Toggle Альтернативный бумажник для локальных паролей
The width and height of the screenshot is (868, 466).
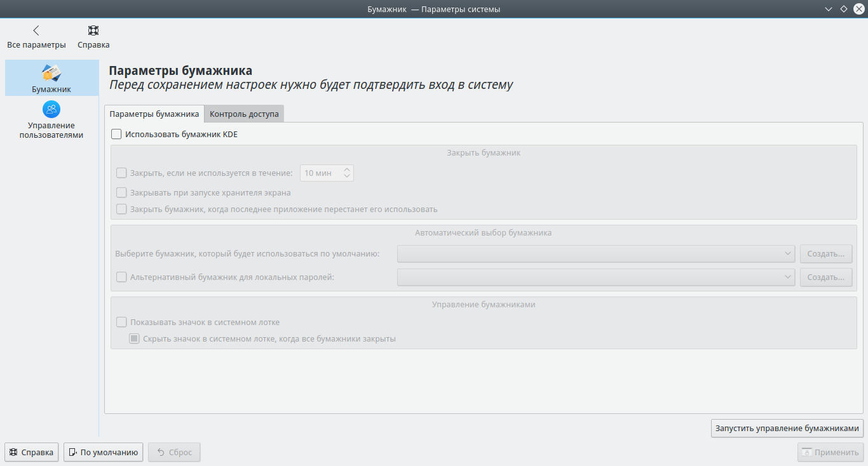point(121,277)
